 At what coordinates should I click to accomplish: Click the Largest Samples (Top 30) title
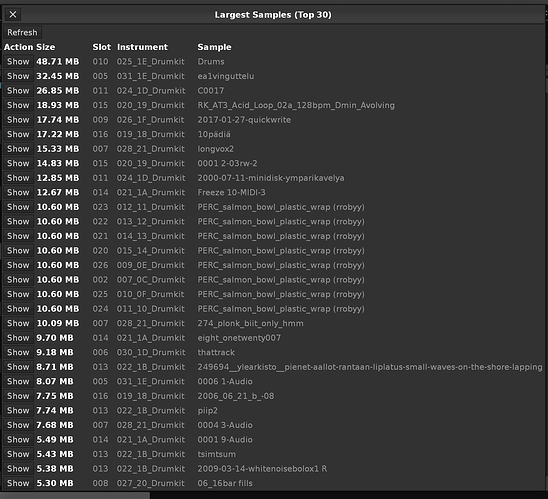point(273,15)
